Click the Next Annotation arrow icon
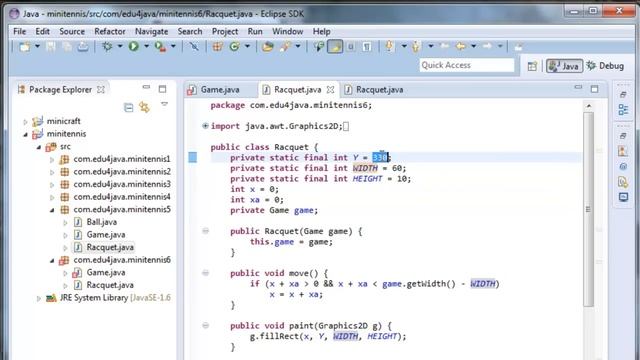640x360 pixels. [389, 47]
